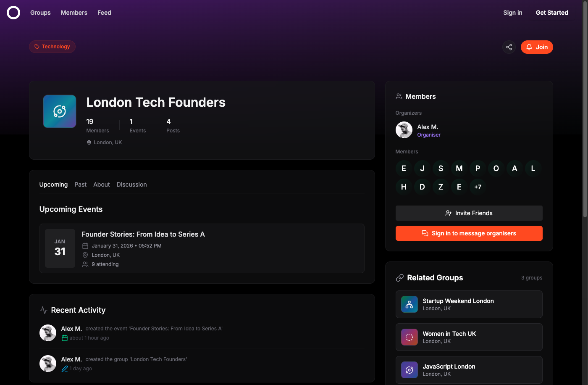
Task: Click the Members panel icon in the sidebar
Action: coord(399,96)
